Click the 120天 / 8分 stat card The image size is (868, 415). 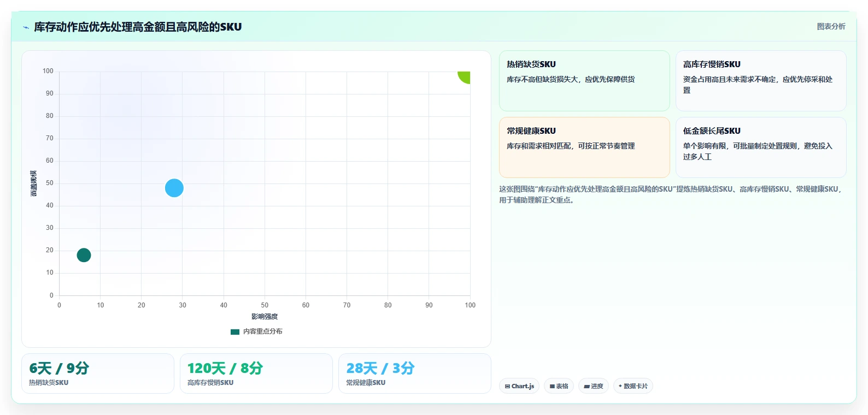(256, 373)
